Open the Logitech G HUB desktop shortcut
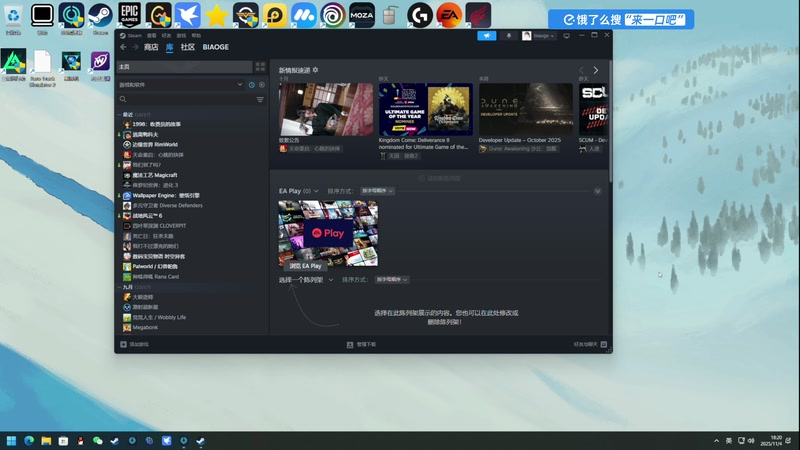 tap(420, 15)
